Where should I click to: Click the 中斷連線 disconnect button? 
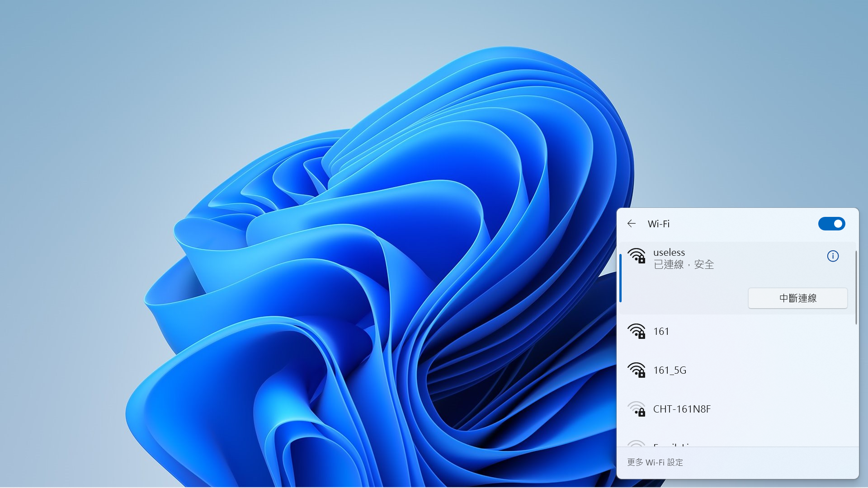(x=797, y=298)
